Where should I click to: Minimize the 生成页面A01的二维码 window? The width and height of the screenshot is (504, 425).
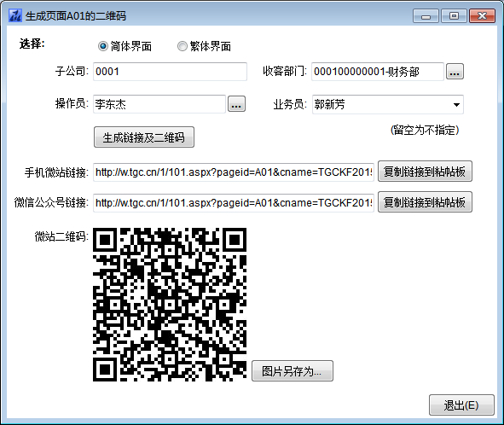pos(426,16)
